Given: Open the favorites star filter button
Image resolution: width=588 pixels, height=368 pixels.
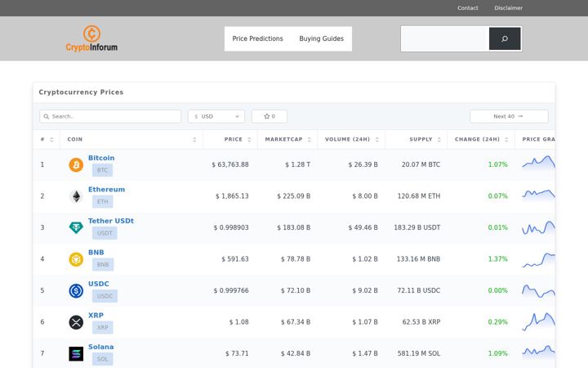Looking at the screenshot, I should pos(269,116).
